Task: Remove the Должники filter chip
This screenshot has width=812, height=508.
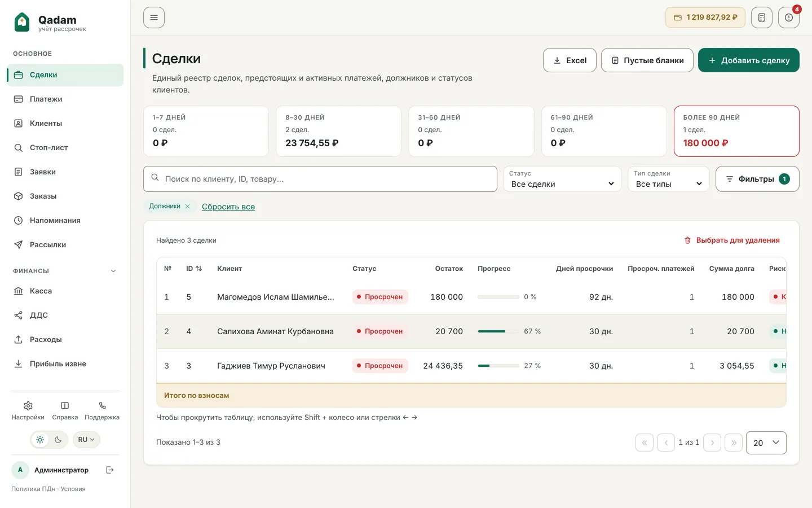Action: [x=187, y=207]
